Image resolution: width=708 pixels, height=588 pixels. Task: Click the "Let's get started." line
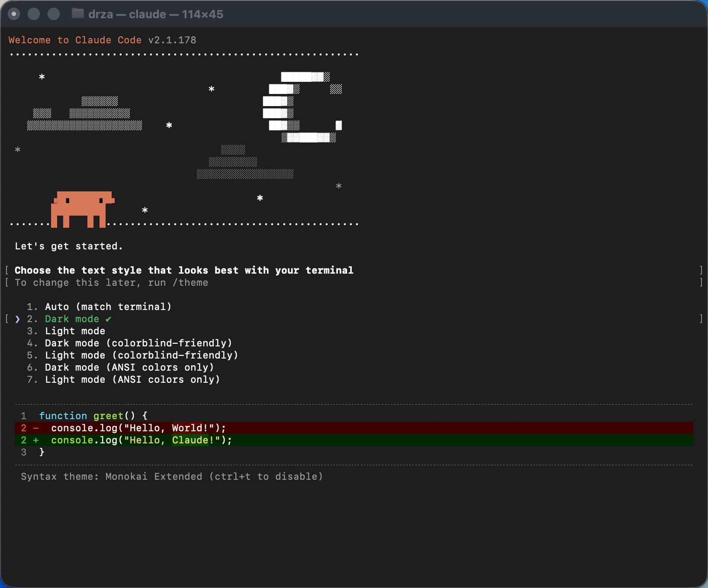pos(69,246)
